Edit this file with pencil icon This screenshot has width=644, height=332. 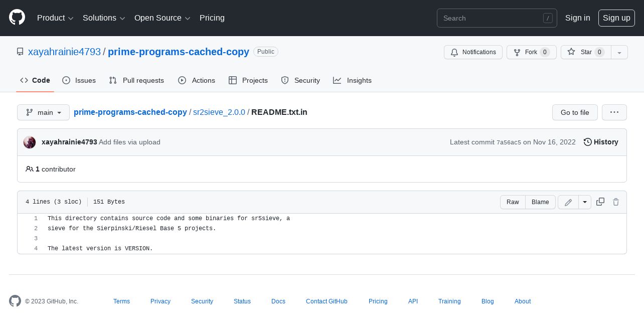568,202
